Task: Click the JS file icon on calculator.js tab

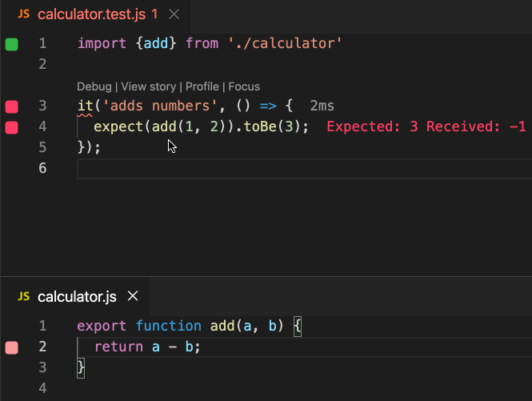Action: [x=24, y=296]
